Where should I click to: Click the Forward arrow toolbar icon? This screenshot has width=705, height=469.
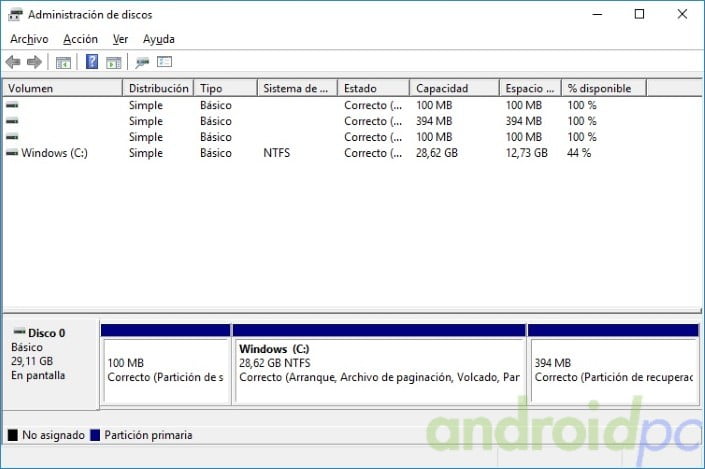[x=34, y=62]
